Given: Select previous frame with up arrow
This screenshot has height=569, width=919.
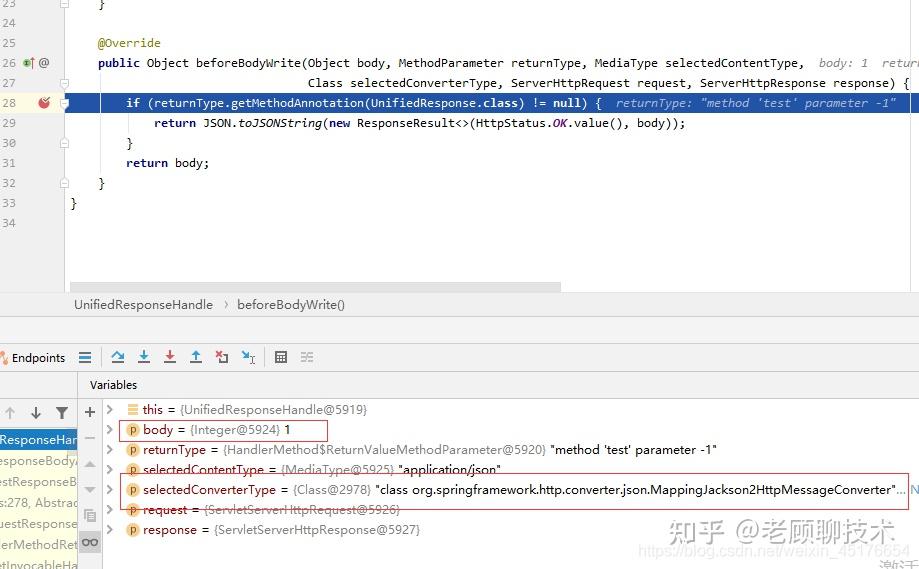Looking at the screenshot, I should point(10,413).
